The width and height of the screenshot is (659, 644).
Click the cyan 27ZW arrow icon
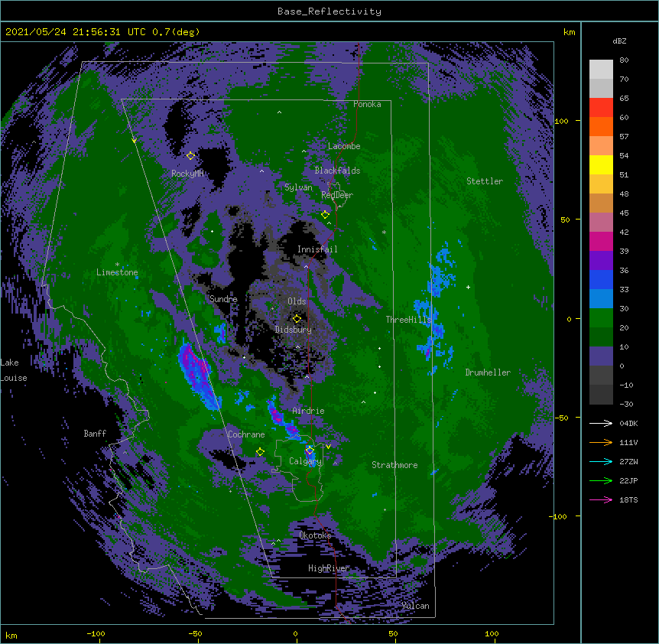[601, 461]
